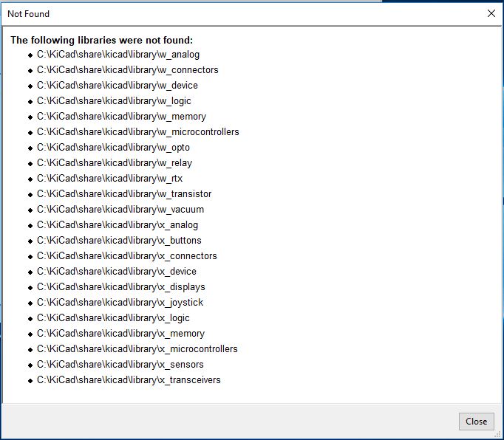Select the x_microcontrollers library path
504x440 pixels.
point(137,348)
